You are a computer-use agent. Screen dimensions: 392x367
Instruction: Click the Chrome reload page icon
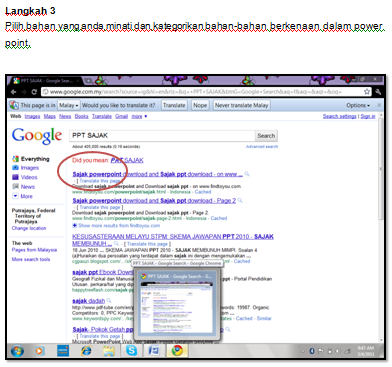click(x=34, y=92)
